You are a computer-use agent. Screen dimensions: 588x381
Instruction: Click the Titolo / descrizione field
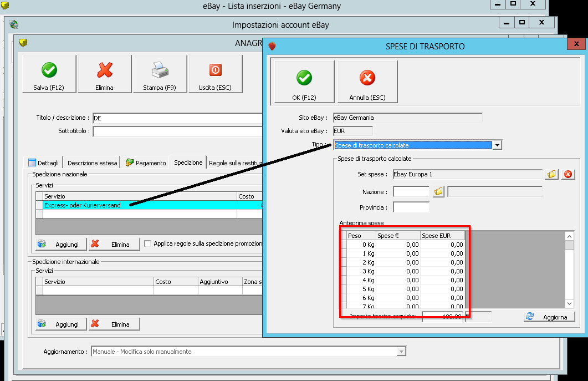click(178, 118)
